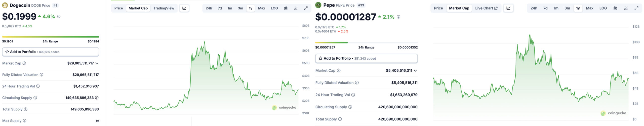Click Dogecoin rank badge #8
This screenshot has height=126, width=644.
[x=55, y=5]
